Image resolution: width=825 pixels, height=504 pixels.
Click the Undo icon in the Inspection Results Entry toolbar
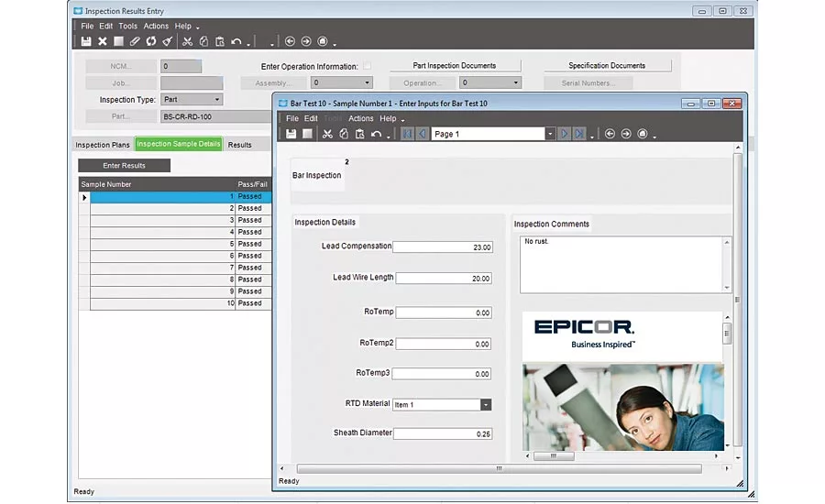236,41
